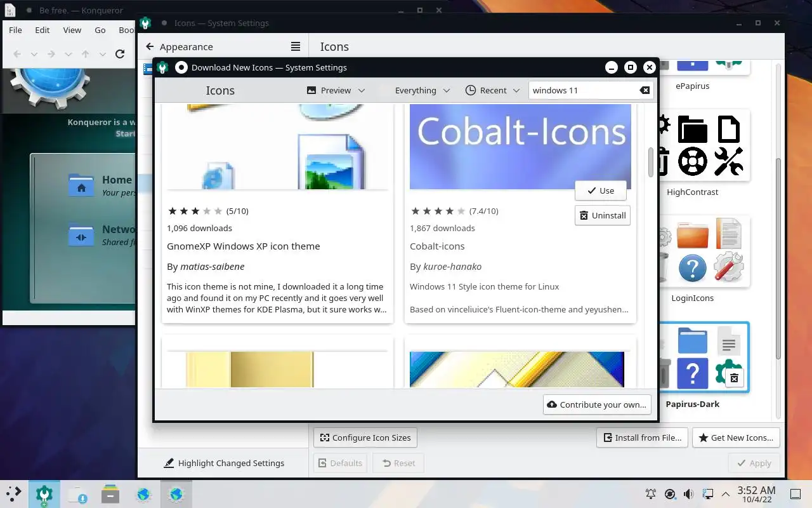Open the Preview view-mode dropdown
Viewport: 812px width, 508px height.
(x=336, y=90)
